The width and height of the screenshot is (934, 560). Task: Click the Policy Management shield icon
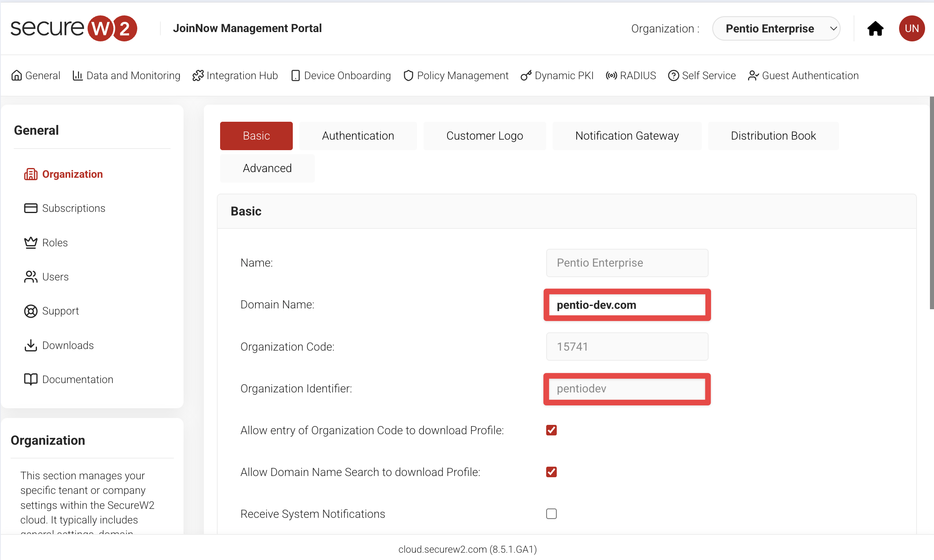click(409, 75)
